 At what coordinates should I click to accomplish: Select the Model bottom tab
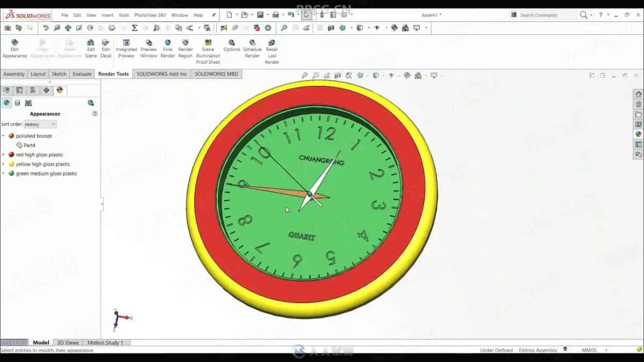tap(41, 343)
